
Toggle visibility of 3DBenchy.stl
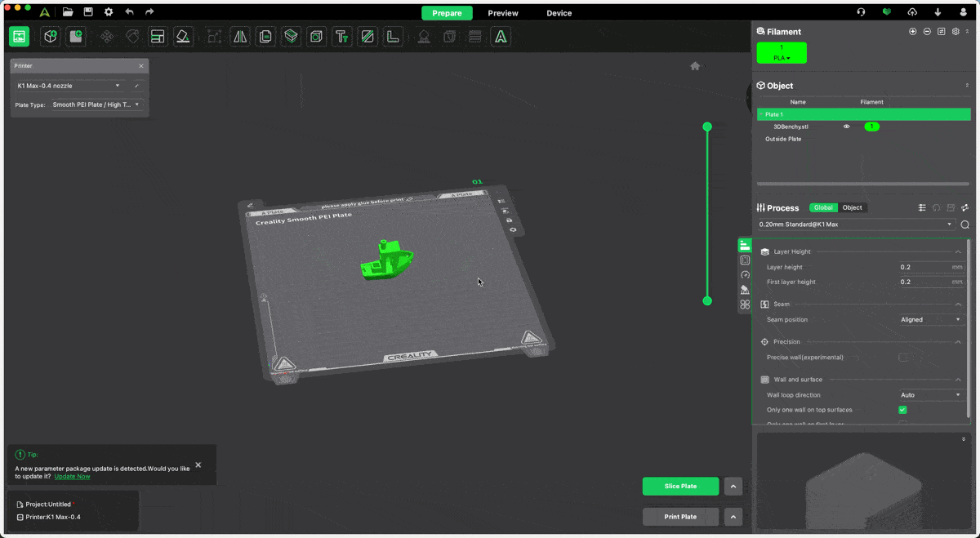tap(846, 127)
